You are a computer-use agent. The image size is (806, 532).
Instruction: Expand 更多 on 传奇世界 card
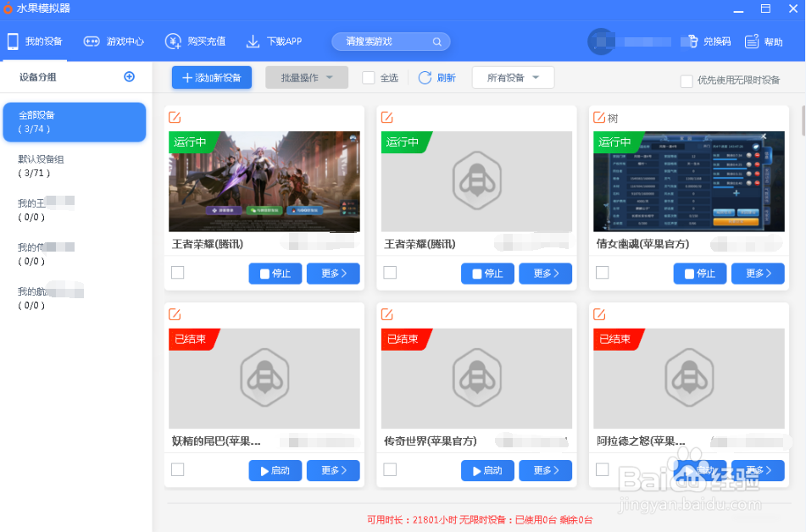click(546, 470)
